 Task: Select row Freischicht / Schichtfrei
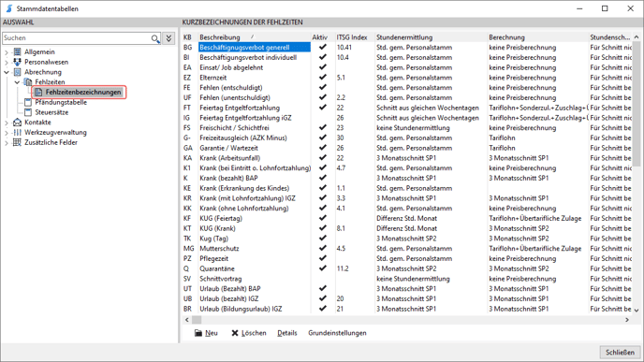click(x=406, y=127)
